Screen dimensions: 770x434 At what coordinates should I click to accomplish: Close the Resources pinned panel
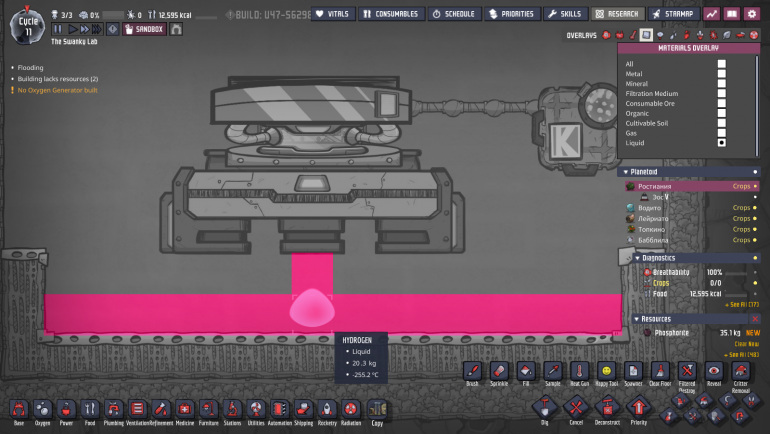pyautogui.click(x=755, y=319)
